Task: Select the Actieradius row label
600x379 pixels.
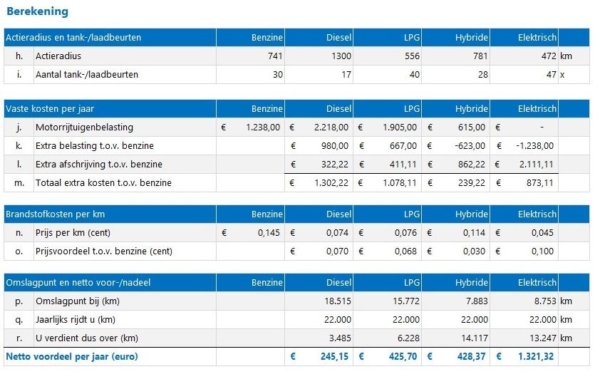Action: tap(58, 56)
